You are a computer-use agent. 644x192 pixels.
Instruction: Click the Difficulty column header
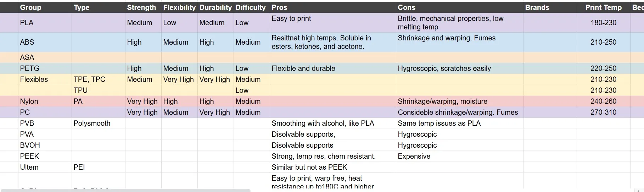click(x=252, y=7)
